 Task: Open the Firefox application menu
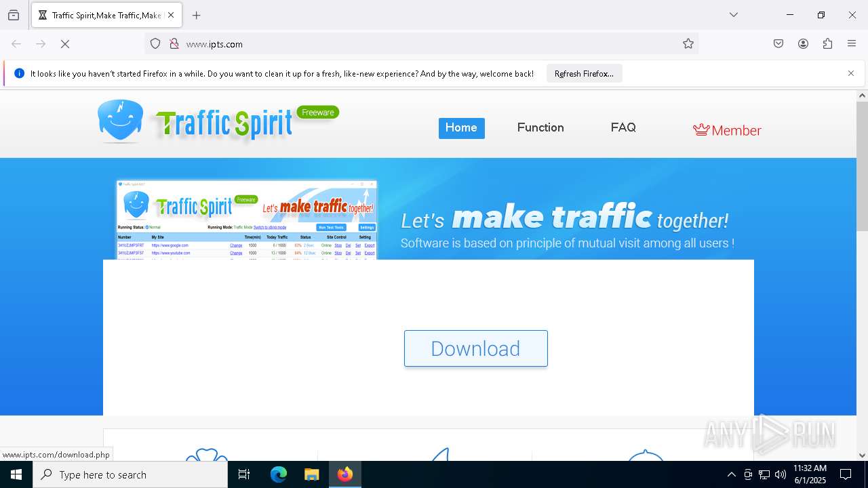(x=852, y=44)
